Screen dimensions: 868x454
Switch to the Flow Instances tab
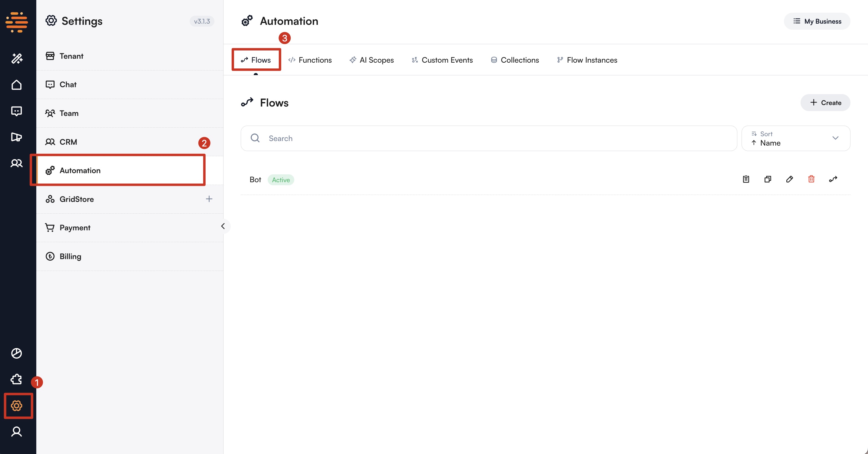pyautogui.click(x=587, y=60)
